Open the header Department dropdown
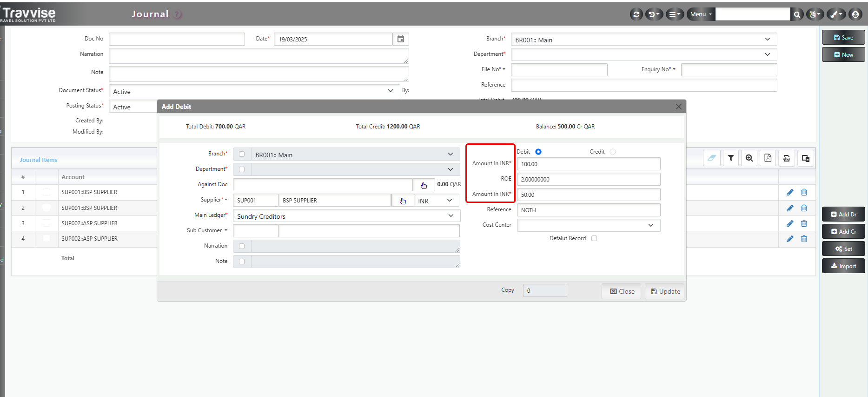The height and width of the screenshot is (397, 868). (644, 54)
